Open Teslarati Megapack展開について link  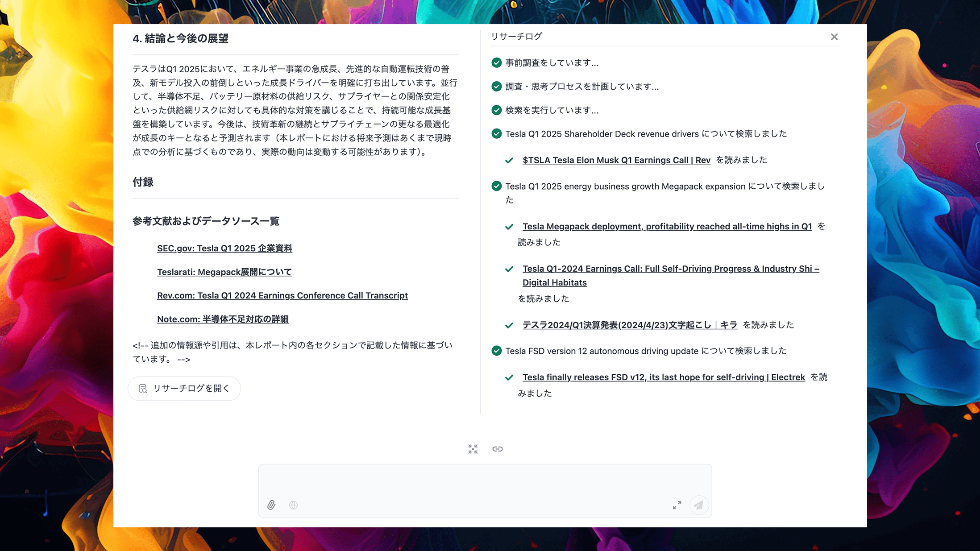pyautogui.click(x=224, y=272)
